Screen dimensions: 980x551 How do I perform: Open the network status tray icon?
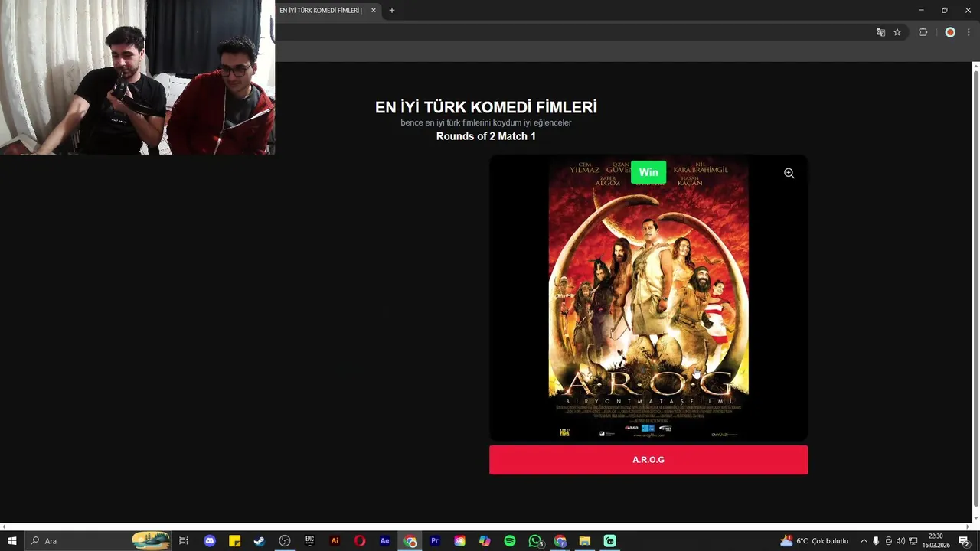[913, 541]
